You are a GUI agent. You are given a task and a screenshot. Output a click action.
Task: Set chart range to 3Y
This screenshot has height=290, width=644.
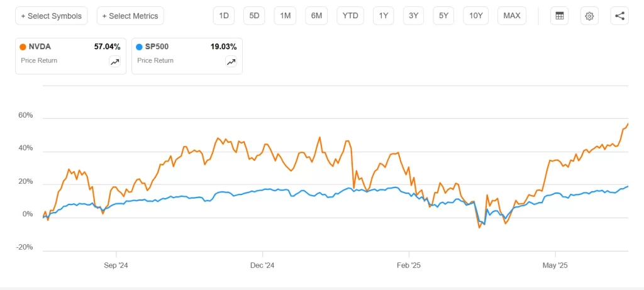tap(413, 16)
